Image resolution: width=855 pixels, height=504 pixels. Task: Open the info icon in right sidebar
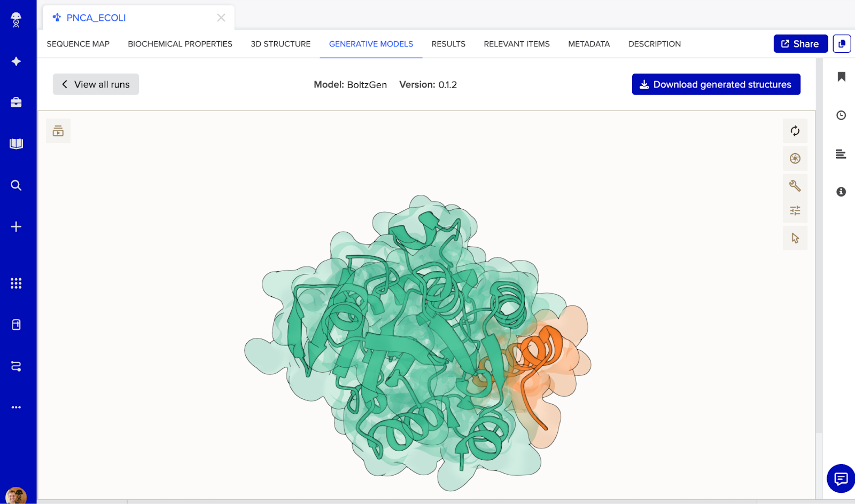coord(841,192)
